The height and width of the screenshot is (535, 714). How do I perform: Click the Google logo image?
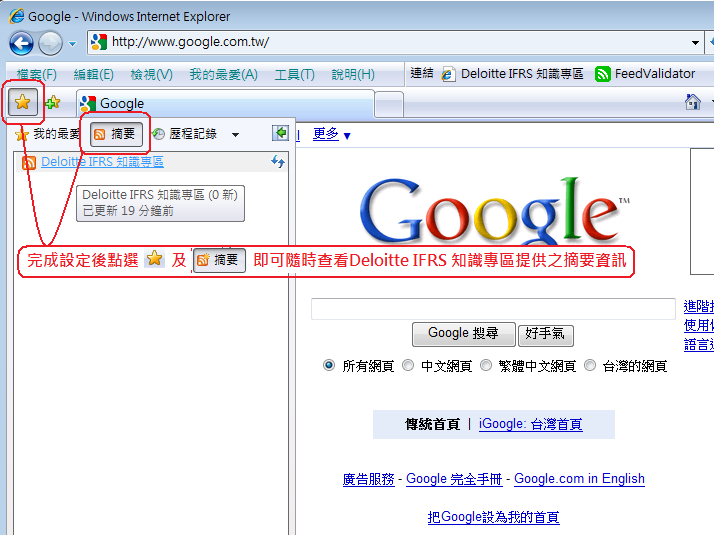(x=494, y=212)
